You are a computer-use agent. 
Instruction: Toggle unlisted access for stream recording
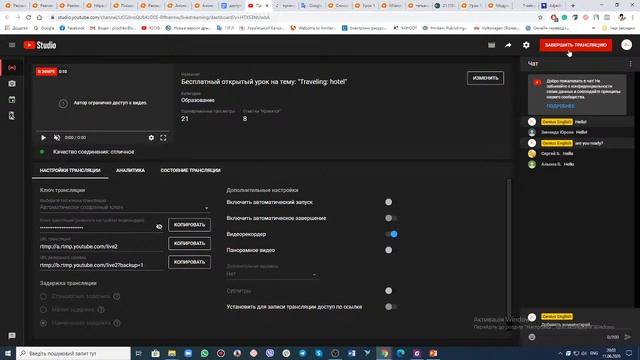coord(391,307)
